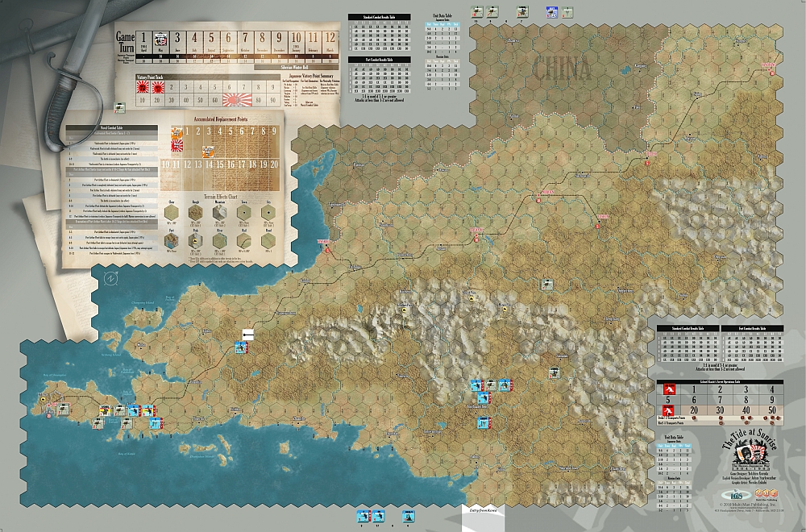Click box 90 on the Victory Point Track
806x532 pixels.
pos(273,100)
